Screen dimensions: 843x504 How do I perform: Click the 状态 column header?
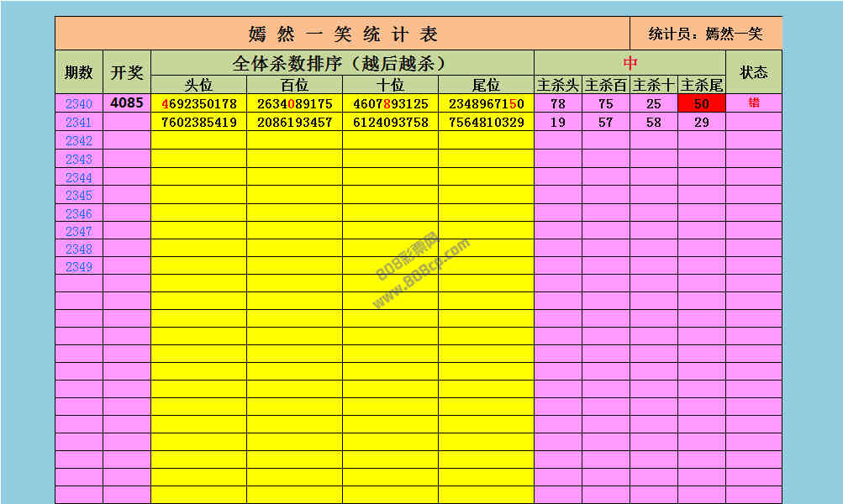(753, 72)
